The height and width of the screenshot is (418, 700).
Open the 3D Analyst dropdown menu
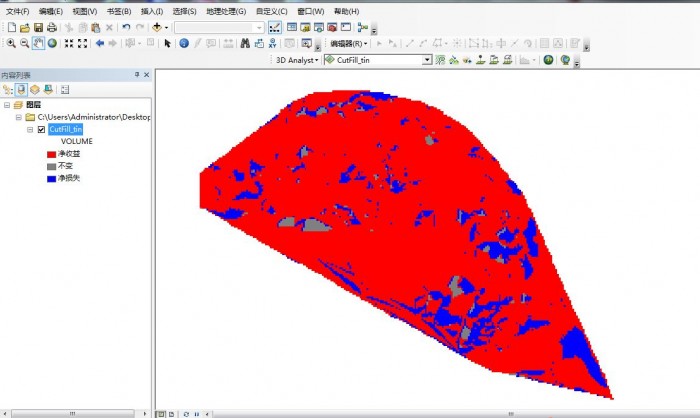pyautogui.click(x=296, y=60)
